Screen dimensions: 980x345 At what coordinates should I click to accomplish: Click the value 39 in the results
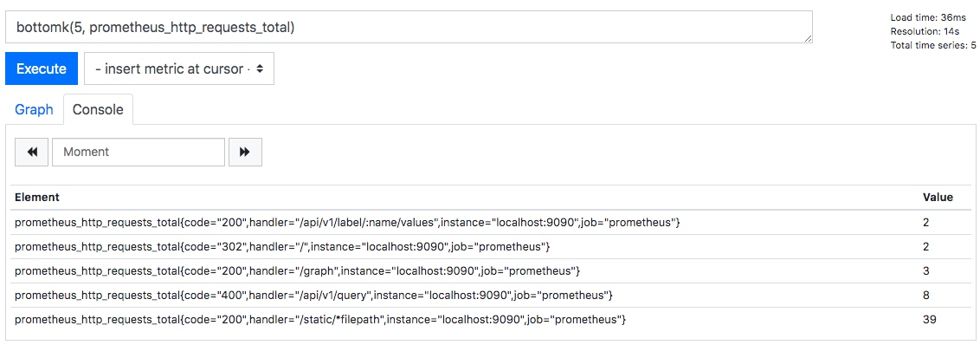[x=930, y=319]
